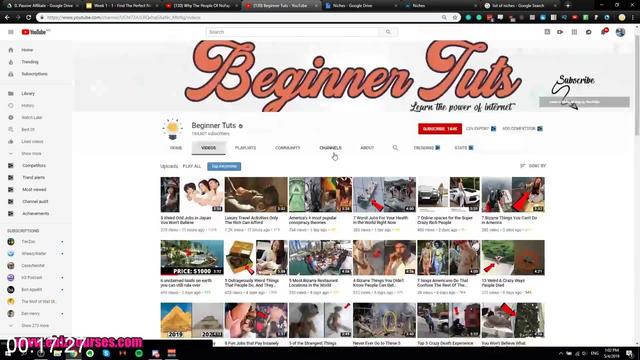
Task: Open the Skype taskbar icon
Action: coord(107,353)
